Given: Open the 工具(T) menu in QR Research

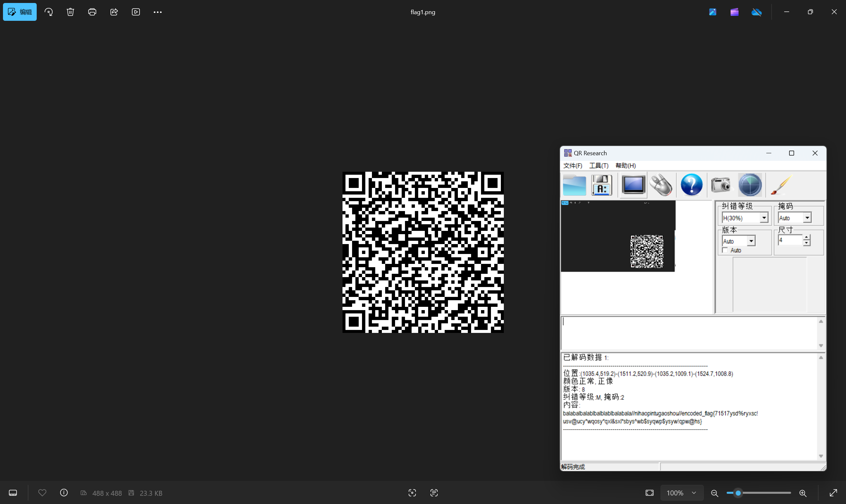Looking at the screenshot, I should tap(599, 166).
